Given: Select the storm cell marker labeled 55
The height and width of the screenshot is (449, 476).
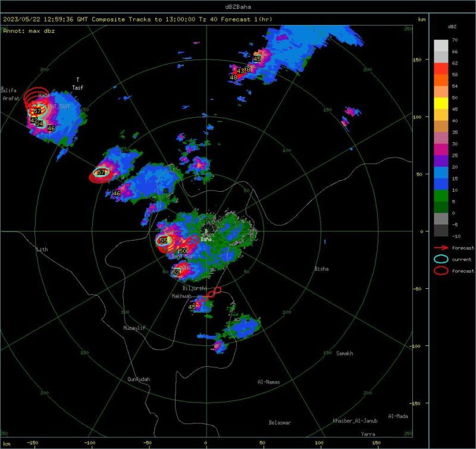Looking at the screenshot, I should pyautogui.click(x=163, y=241).
